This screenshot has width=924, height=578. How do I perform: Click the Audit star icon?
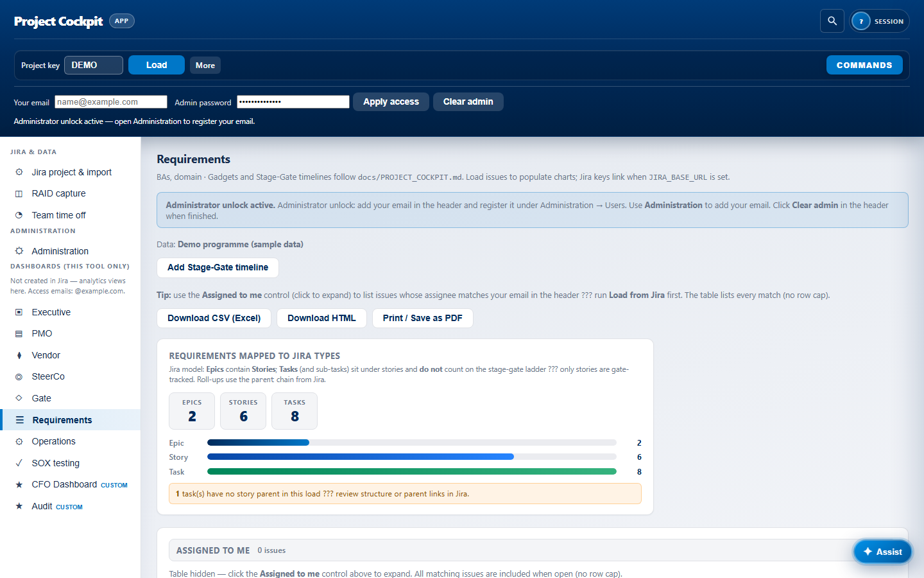(x=19, y=506)
